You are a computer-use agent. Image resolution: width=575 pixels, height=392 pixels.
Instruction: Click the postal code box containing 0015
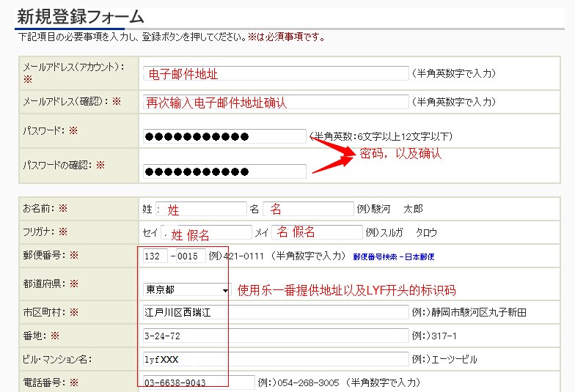pyautogui.click(x=190, y=256)
